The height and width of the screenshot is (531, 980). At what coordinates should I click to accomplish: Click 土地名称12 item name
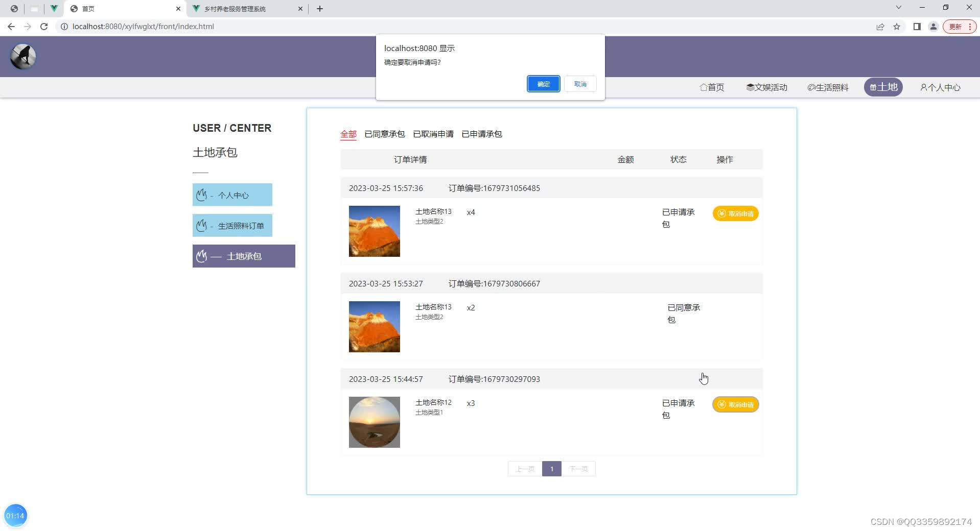[433, 402]
